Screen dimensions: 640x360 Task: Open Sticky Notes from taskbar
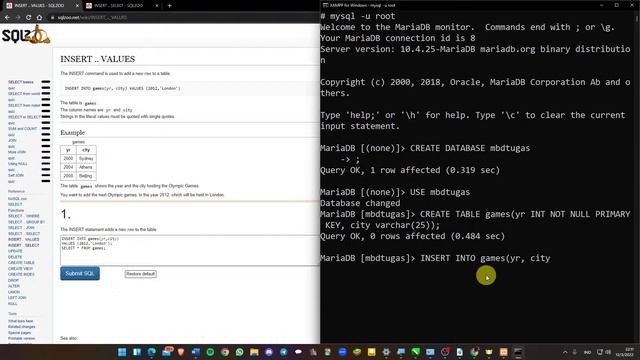(371, 352)
